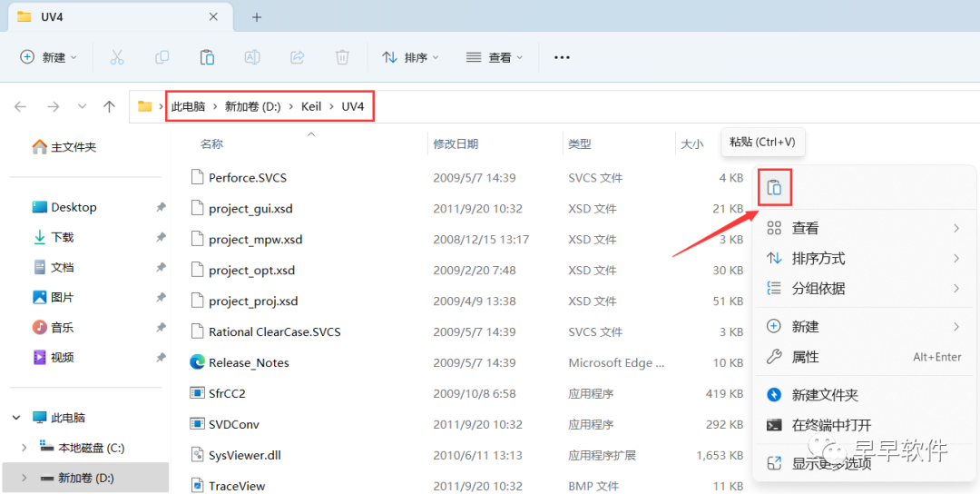Select file Perforce.SVCS
Image resolution: width=980 pixels, height=494 pixels.
248,178
